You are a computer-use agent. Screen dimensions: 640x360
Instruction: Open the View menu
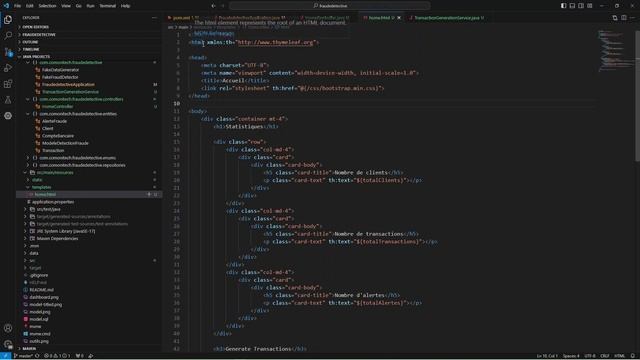66,6
